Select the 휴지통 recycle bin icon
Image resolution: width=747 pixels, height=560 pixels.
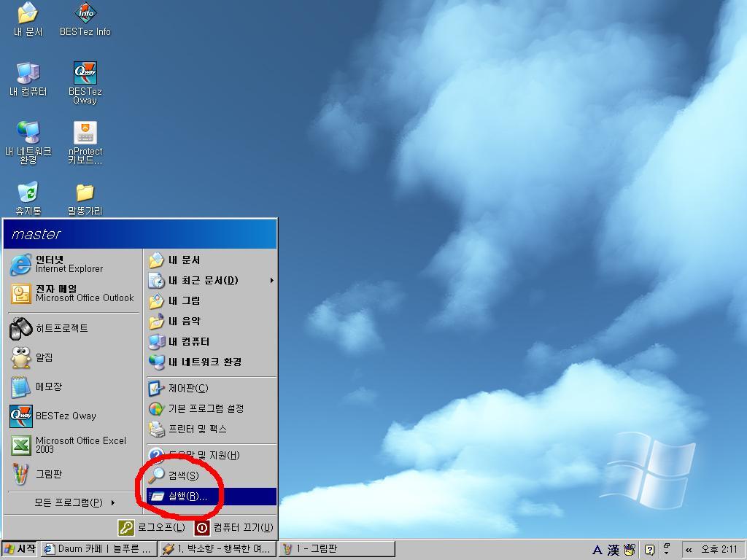tap(28, 198)
